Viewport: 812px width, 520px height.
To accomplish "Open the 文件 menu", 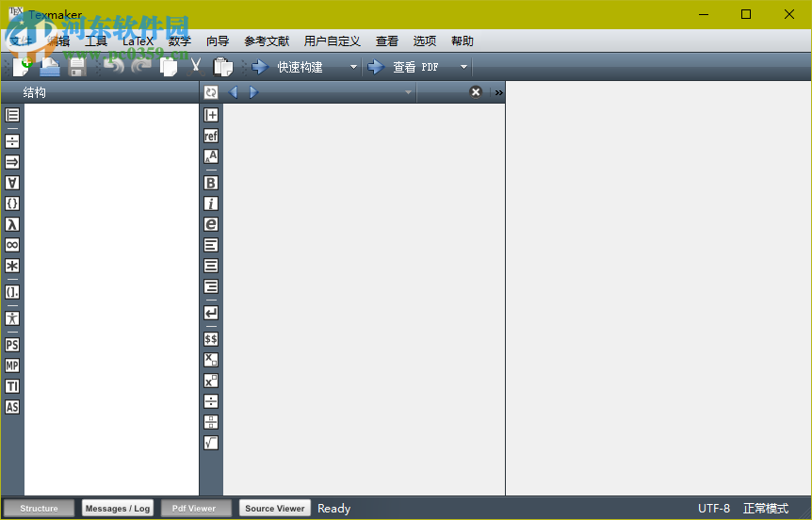I will pos(21,41).
